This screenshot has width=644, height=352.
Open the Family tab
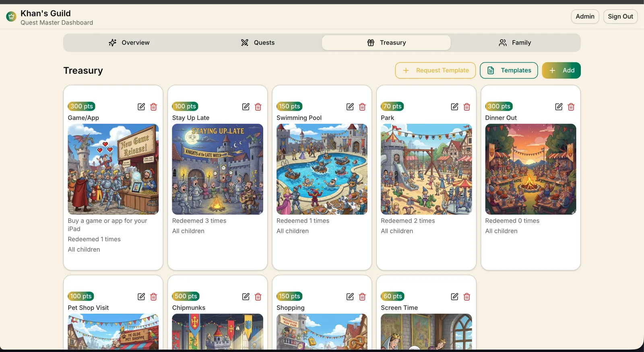(x=515, y=43)
